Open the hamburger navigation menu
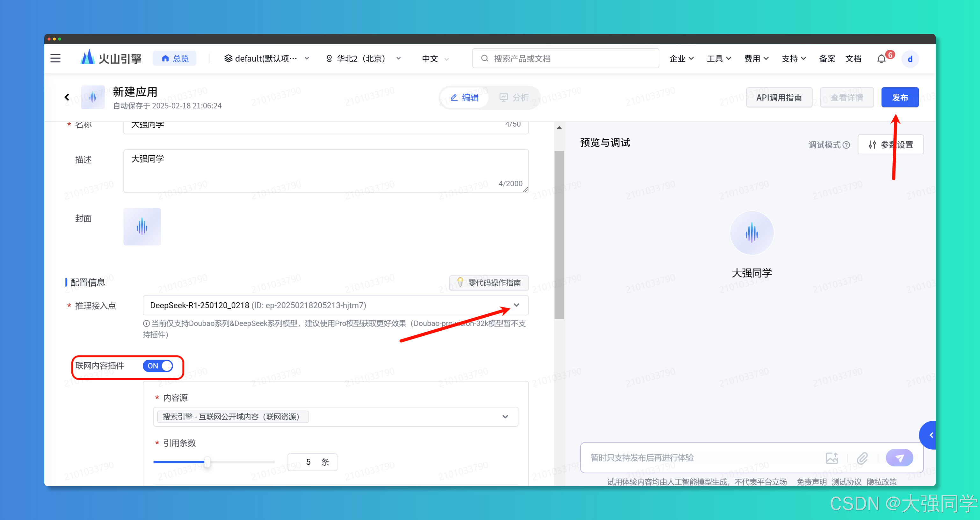Viewport: 980px width, 520px height. coord(55,58)
